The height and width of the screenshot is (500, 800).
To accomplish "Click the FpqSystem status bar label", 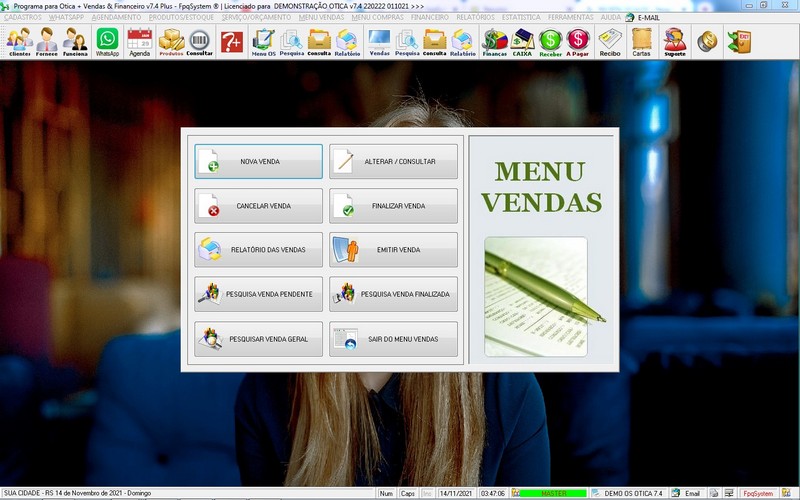I will (758, 493).
